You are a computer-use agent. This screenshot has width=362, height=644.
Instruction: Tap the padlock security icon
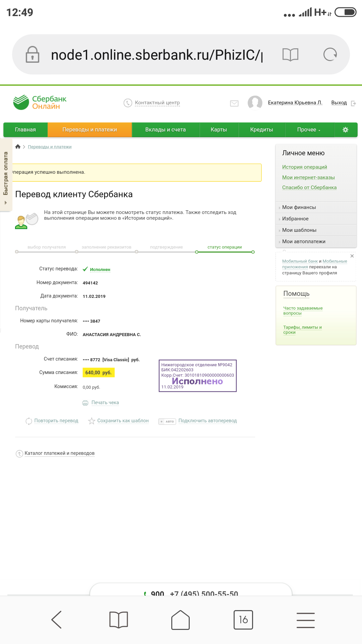point(33,55)
